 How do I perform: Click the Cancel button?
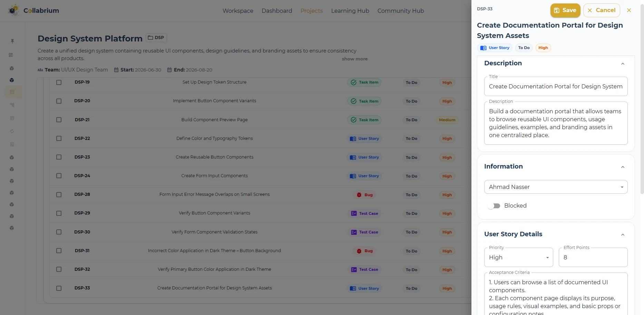602,10
